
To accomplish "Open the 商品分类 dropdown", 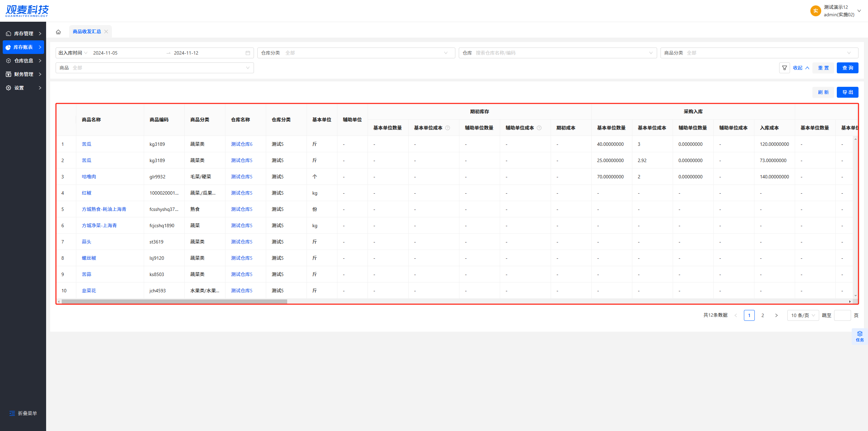I will 759,53.
